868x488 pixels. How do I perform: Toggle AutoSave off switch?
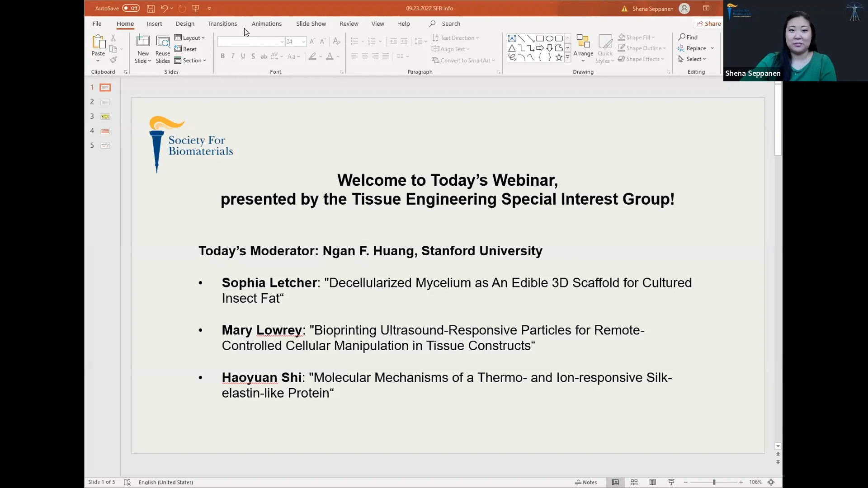[130, 8]
